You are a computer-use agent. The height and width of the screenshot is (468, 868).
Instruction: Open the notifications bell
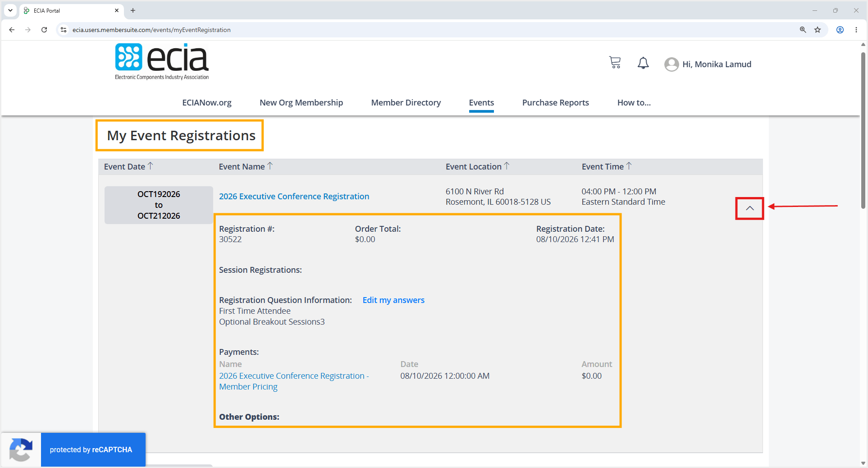(x=643, y=63)
